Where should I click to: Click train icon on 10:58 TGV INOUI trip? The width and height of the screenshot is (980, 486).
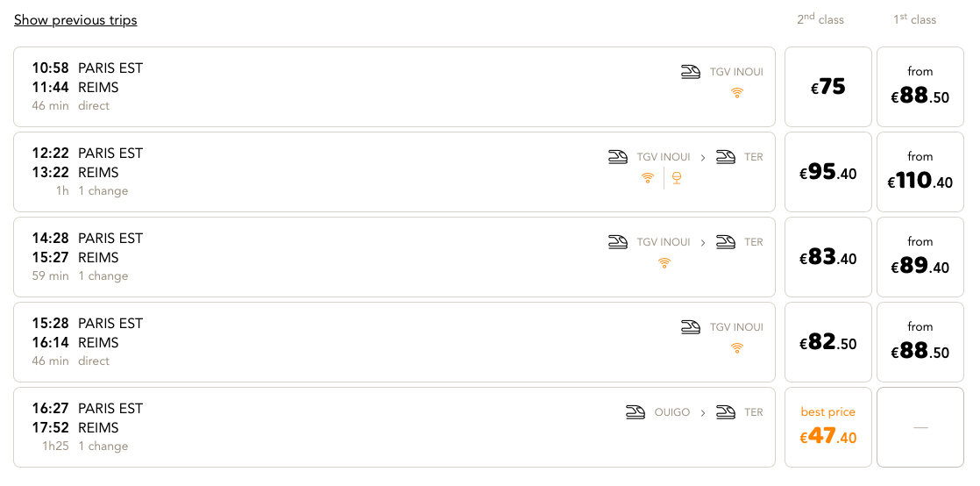[x=691, y=72]
